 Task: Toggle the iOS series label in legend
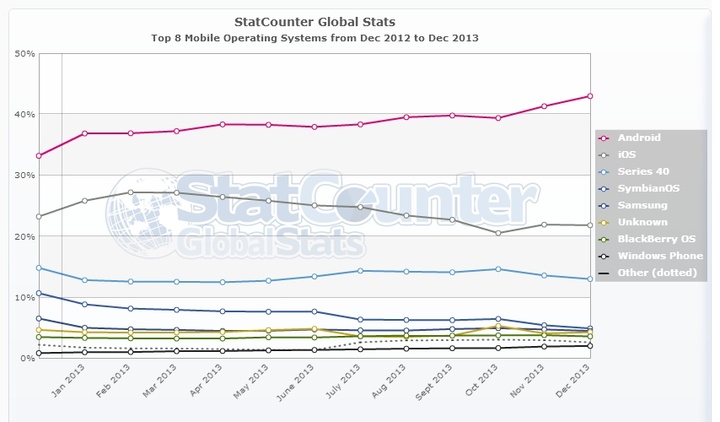point(626,154)
